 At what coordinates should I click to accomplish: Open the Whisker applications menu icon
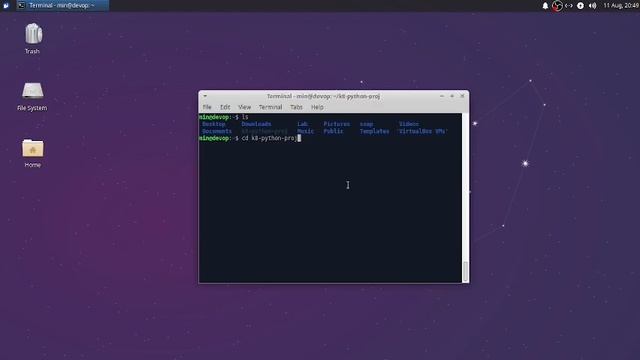6,5
